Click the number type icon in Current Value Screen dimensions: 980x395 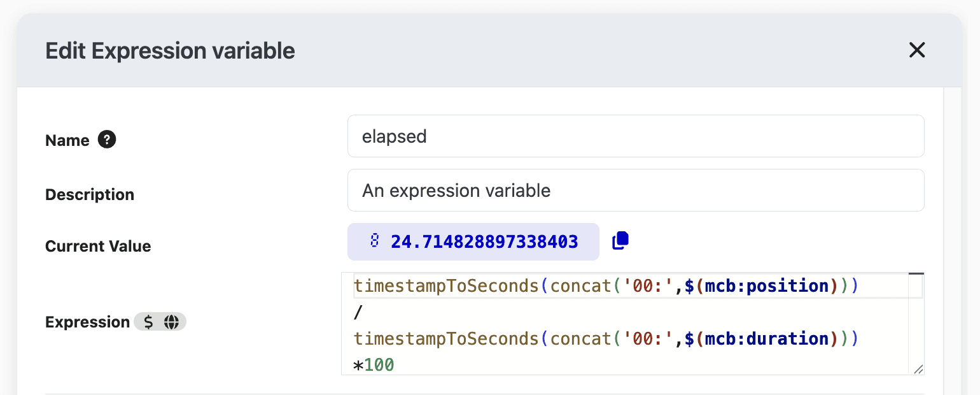pos(375,241)
